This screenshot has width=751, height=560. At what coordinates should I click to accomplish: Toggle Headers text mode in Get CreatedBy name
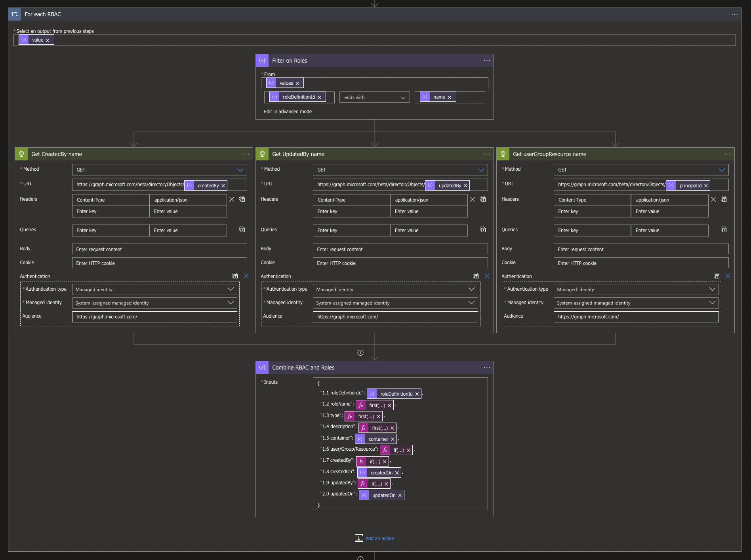click(242, 199)
